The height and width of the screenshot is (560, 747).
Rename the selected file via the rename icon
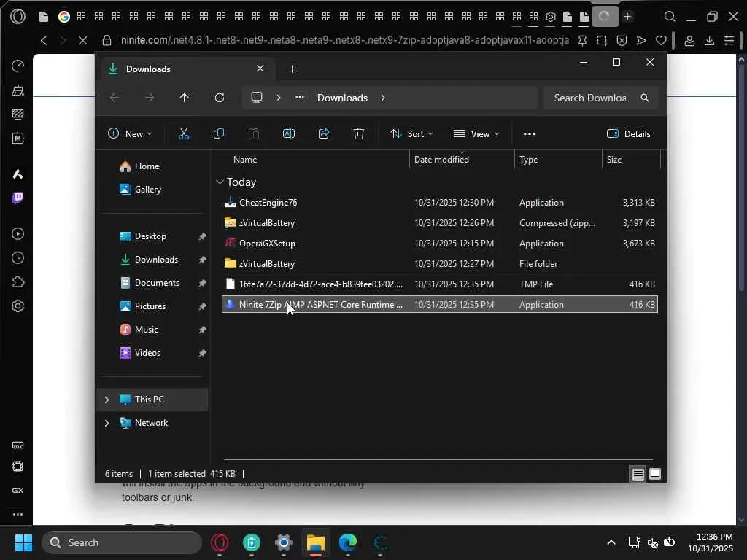[289, 134]
